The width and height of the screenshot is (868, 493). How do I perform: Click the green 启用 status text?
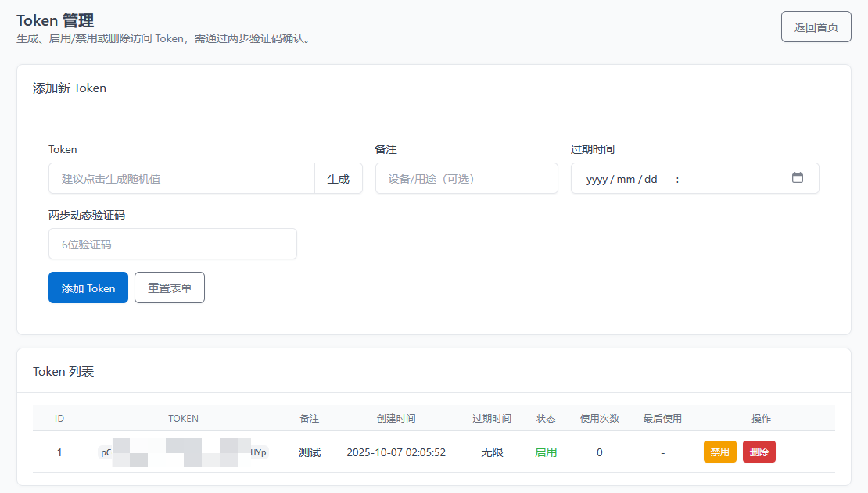[x=546, y=452]
